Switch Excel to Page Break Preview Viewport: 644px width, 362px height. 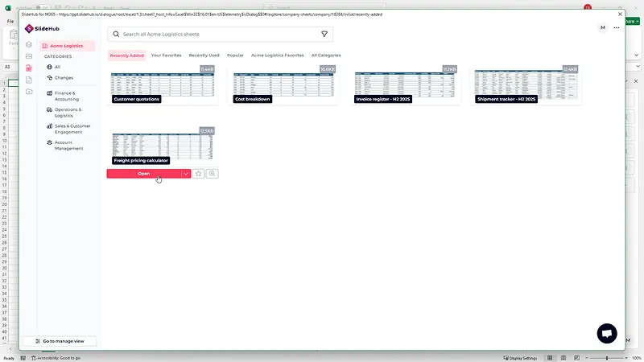[576, 358]
